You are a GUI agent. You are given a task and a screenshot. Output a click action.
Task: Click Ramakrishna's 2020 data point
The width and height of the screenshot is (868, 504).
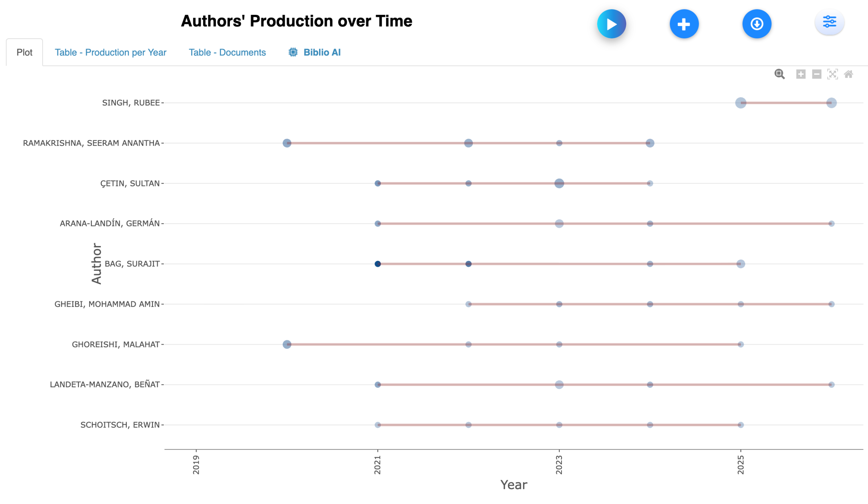point(287,143)
